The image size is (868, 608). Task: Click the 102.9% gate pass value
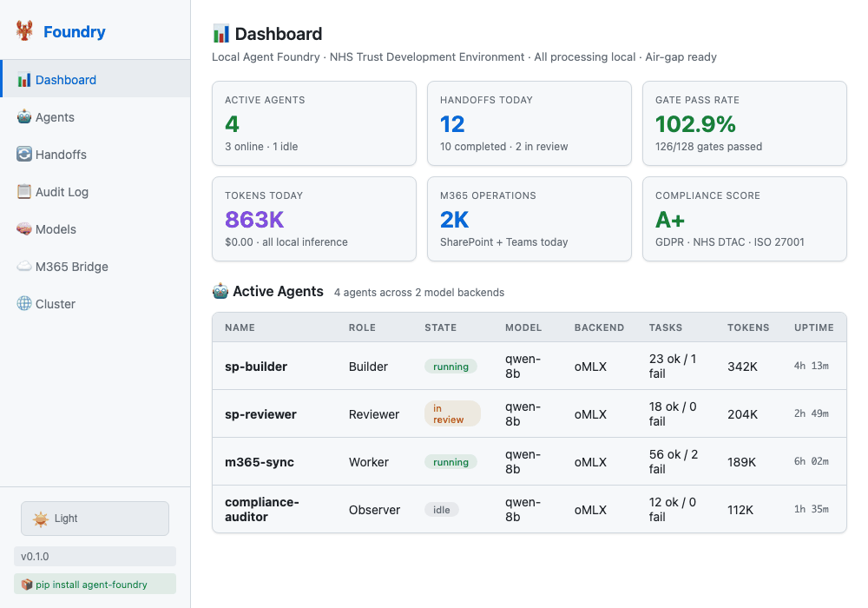click(695, 124)
